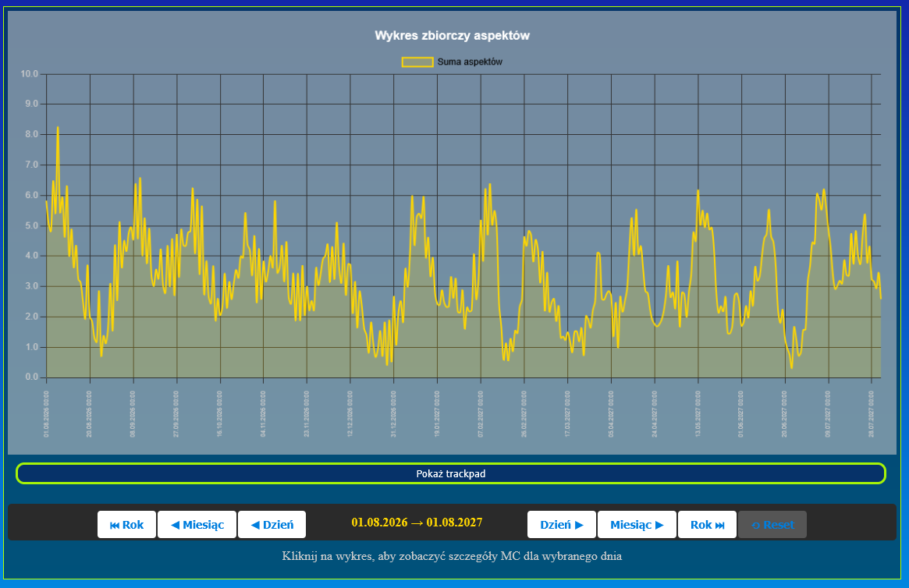This screenshot has height=588, width=909.
Task: Click the 16.10.2026 00:00 x-axis date label
Action: (220, 413)
